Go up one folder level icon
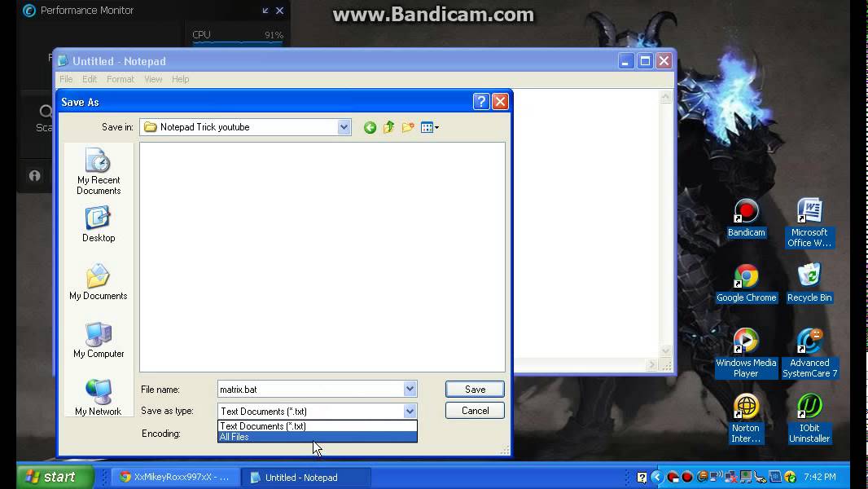The height and width of the screenshot is (489, 868). (x=388, y=127)
